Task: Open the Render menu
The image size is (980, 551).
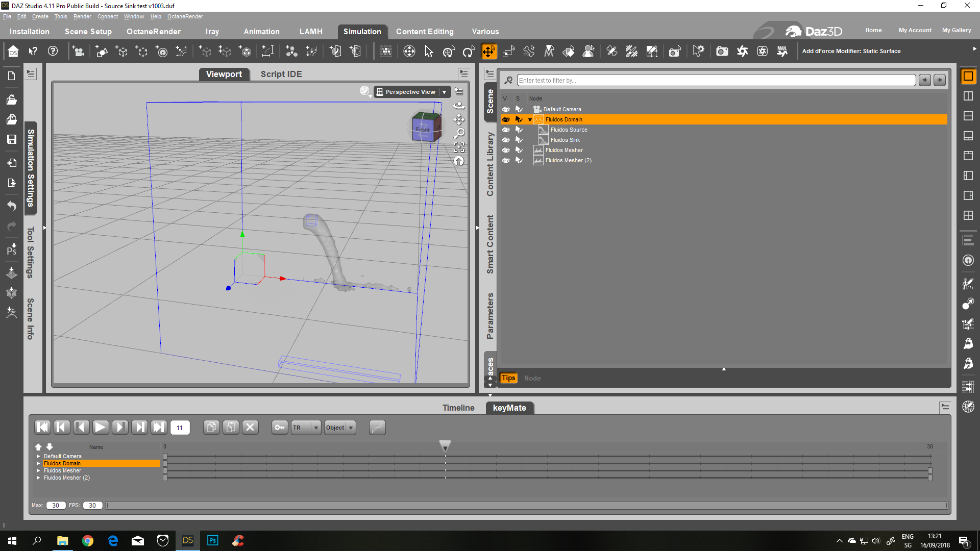Action: (x=82, y=16)
